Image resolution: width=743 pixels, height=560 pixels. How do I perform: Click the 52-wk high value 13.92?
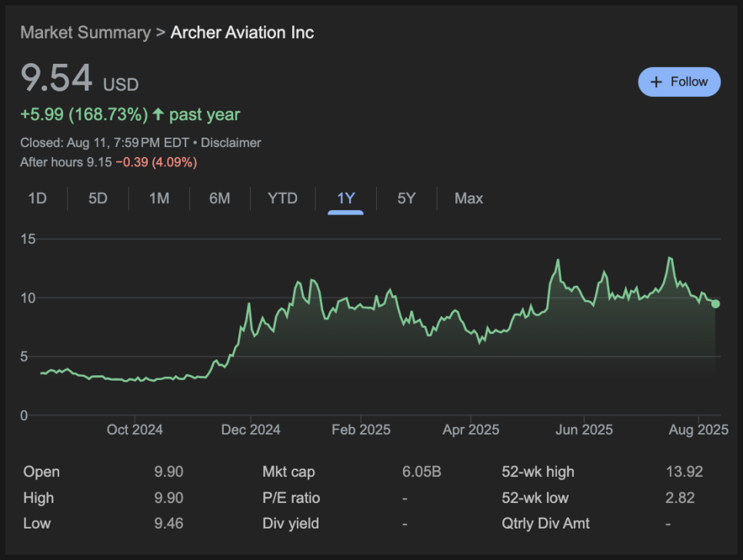coord(685,472)
